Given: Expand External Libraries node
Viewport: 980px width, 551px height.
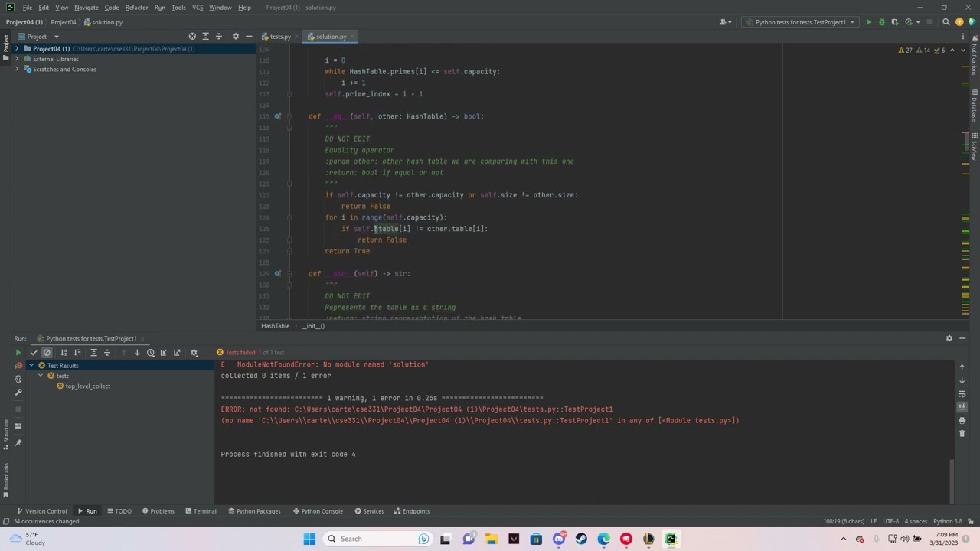Looking at the screenshot, I should click(x=17, y=59).
